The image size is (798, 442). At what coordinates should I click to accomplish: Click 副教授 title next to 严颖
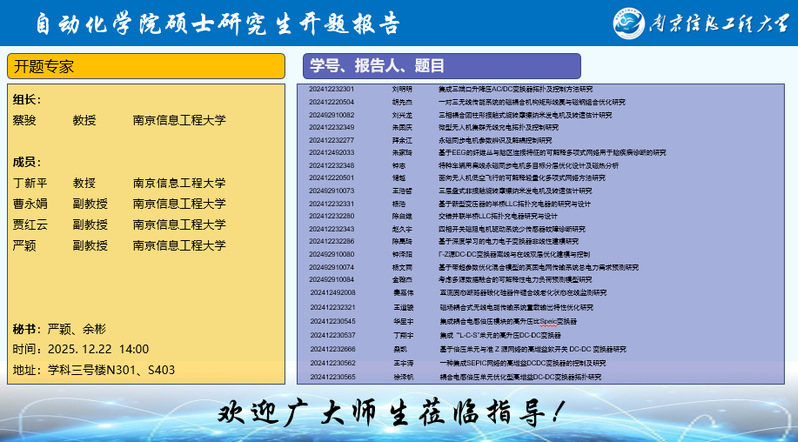click(90, 245)
